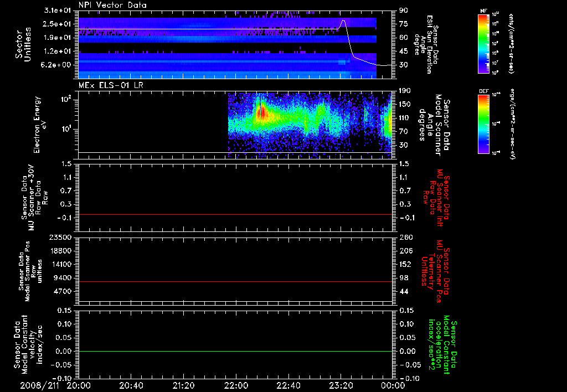Screen dimensions: 567x392
Task: Click the '4700' scanner position tick label
Action: click(62, 291)
